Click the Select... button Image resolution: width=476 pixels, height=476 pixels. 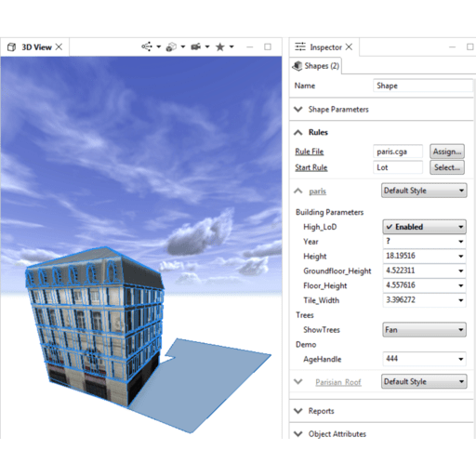pyautogui.click(x=447, y=167)
